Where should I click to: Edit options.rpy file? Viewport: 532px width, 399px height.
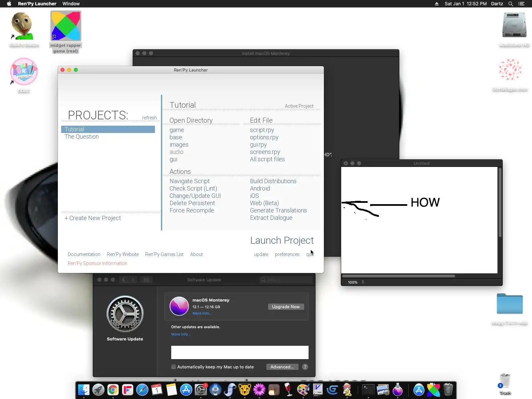point(264,137)
